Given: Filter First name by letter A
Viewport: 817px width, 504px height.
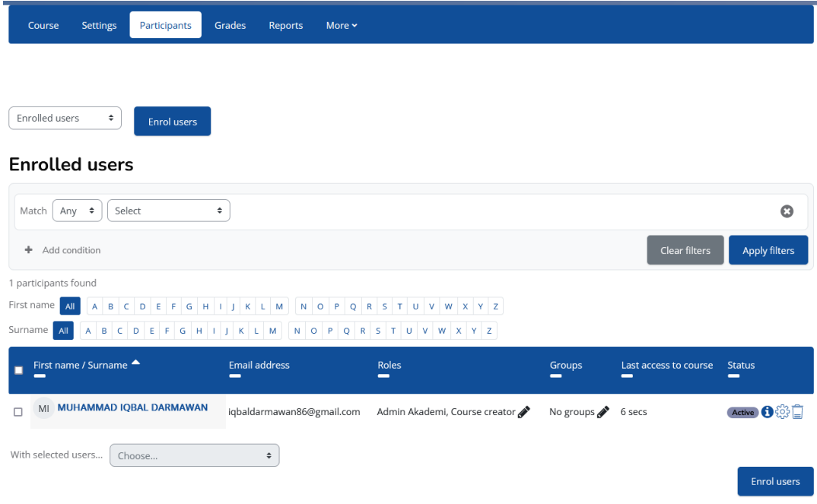Looking at the screenshot, I should [94, 307].
